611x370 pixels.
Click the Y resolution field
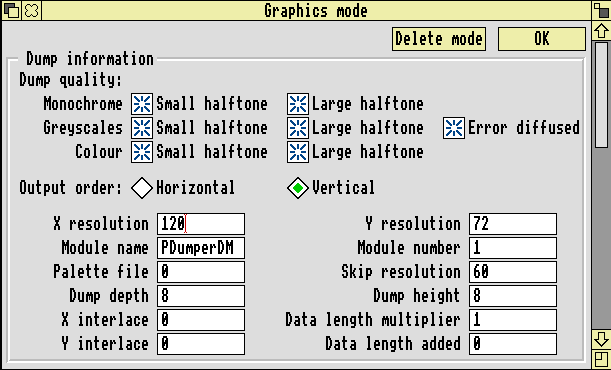pyautogui.click(x=513, y=224)
